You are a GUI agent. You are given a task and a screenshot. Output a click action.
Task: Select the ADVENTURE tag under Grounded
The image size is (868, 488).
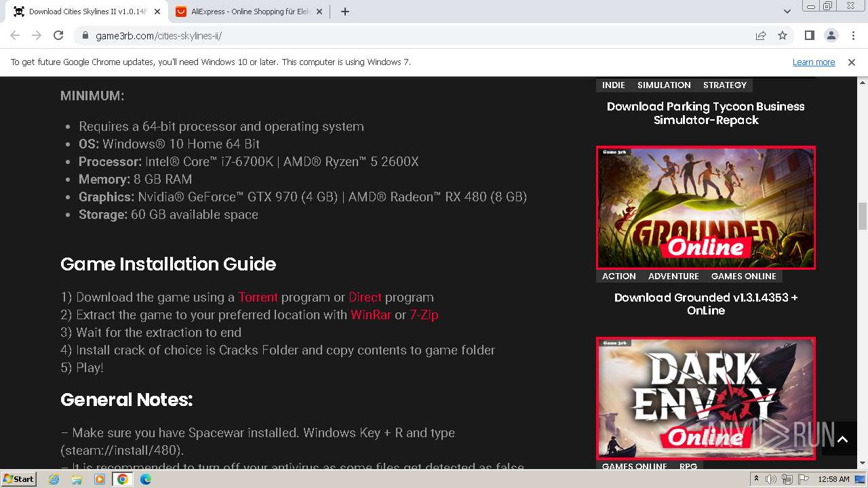click(x=673, y=276)
